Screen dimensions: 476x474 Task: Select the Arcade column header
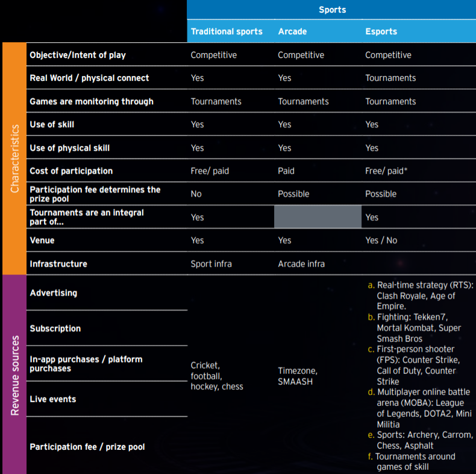[x=292, y=31]
